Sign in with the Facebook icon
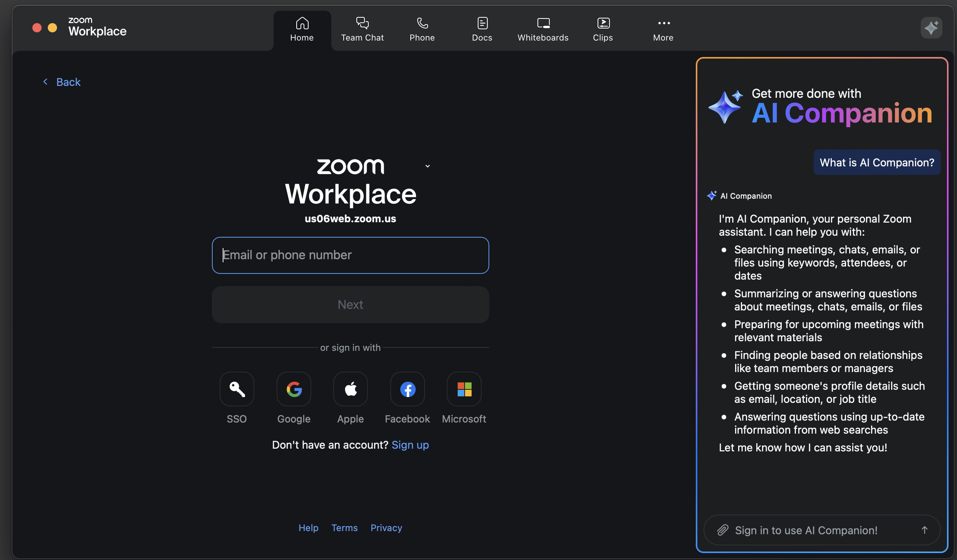Image resolution: width=957 pixels, height=560 pixels. (x=407, y=389)
